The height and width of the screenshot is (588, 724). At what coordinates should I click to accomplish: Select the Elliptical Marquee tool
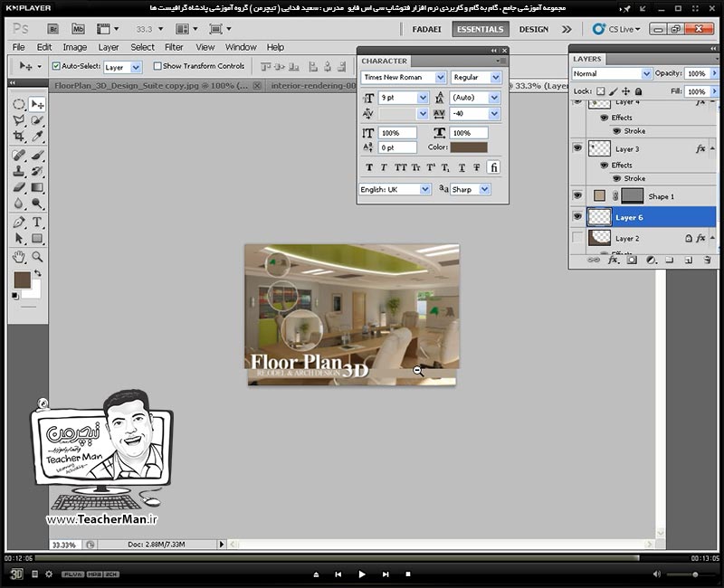pos(19,104)
